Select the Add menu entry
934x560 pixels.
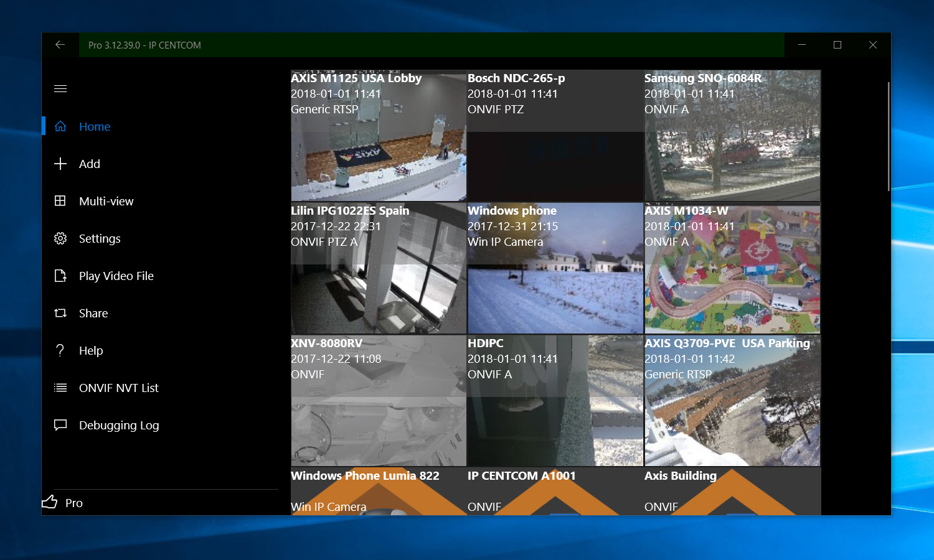(x=90, y=164)
